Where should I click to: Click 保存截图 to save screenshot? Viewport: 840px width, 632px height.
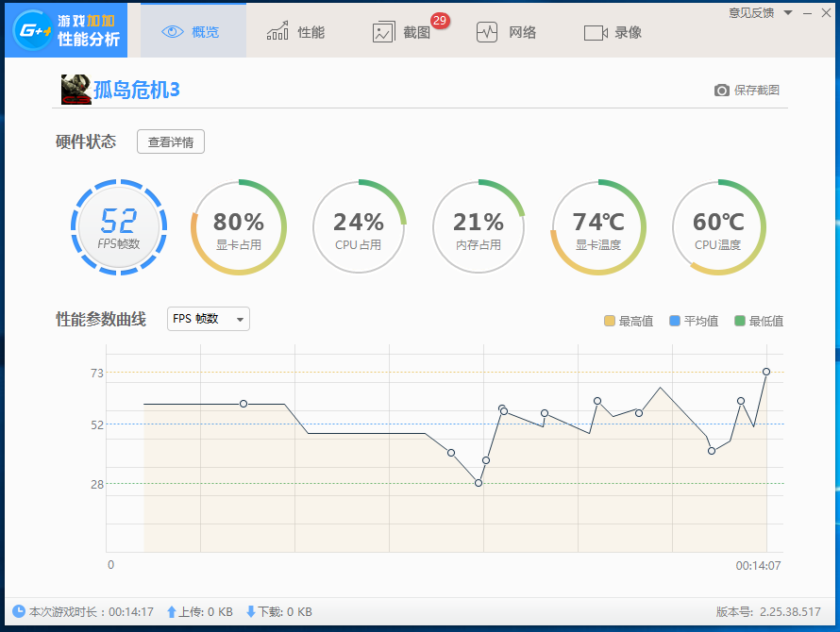coord(756,90)
